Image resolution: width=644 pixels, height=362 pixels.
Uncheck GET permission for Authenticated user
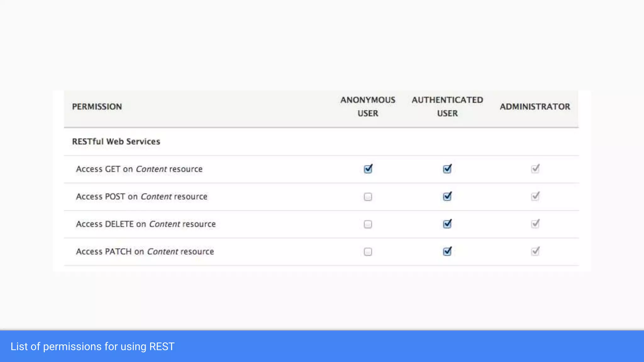point(447,169)
